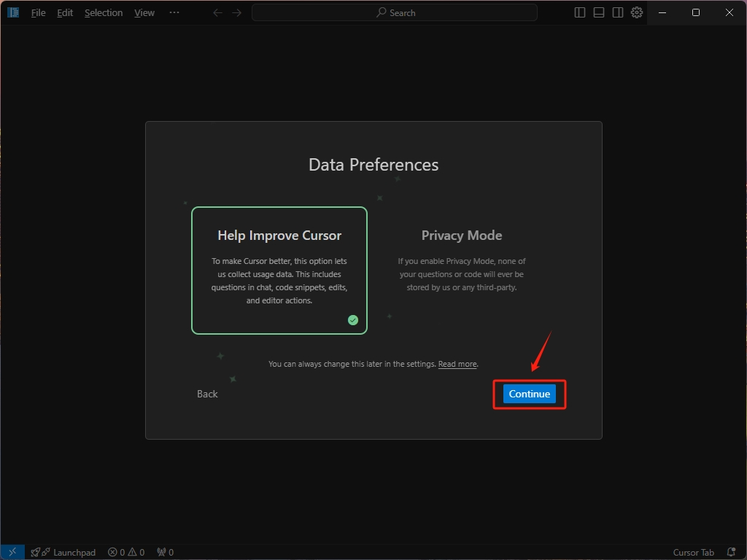Viewport: 747px width, 560px height.
Task: Open the Selection menu
Action: [104, 13]
